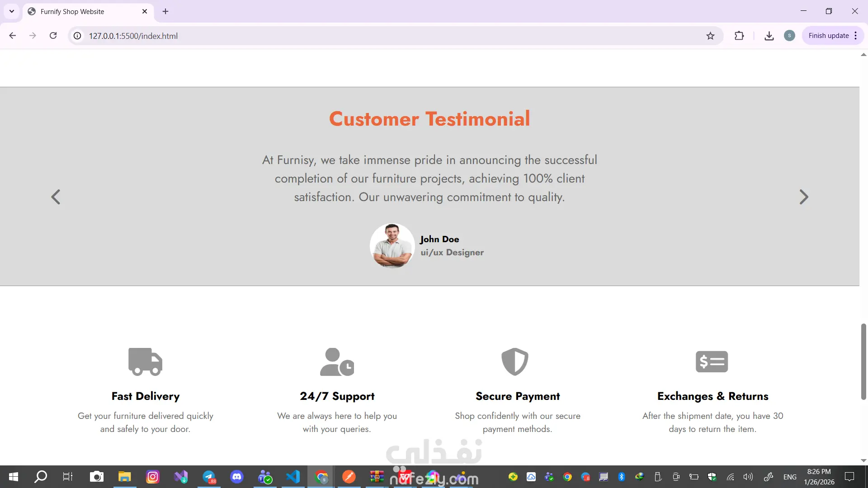
Task: Bookmark this page with the star icon
Action: (x=710, y=36)
